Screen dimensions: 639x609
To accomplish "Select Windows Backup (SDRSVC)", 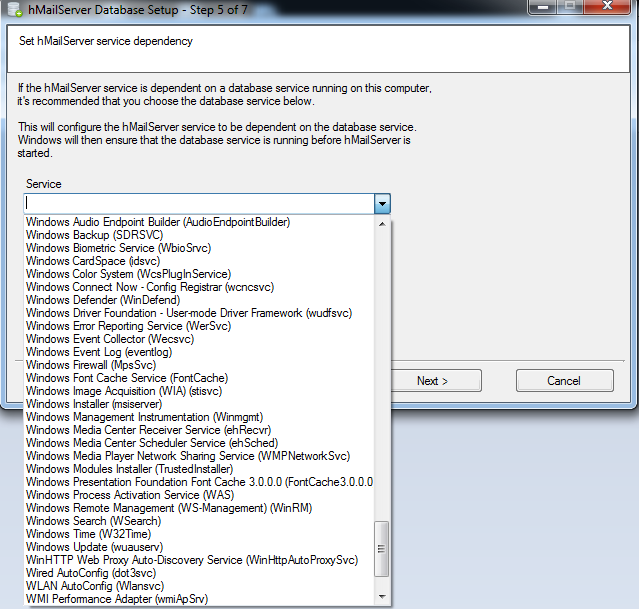I will coord(199,235).
